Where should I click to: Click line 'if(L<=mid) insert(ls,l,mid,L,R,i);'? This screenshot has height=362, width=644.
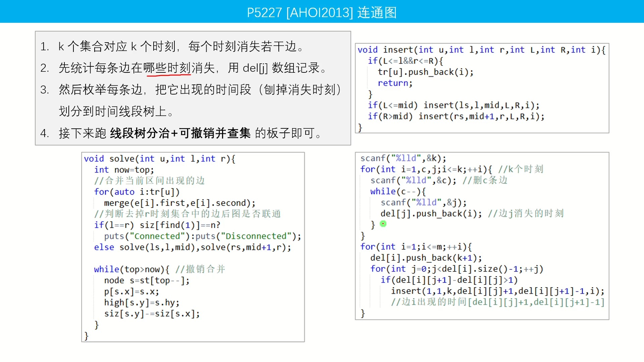point(454,105)
